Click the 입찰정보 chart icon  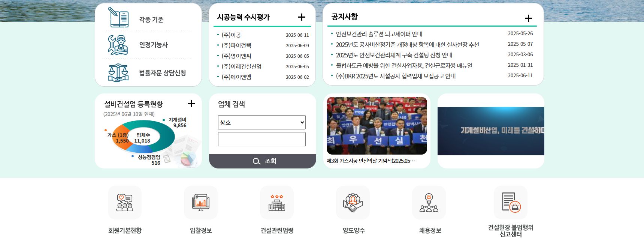coord(201,203)
